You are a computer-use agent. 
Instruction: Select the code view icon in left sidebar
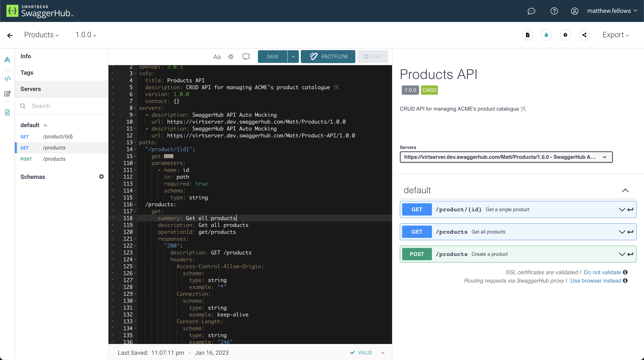coord(7,78)
